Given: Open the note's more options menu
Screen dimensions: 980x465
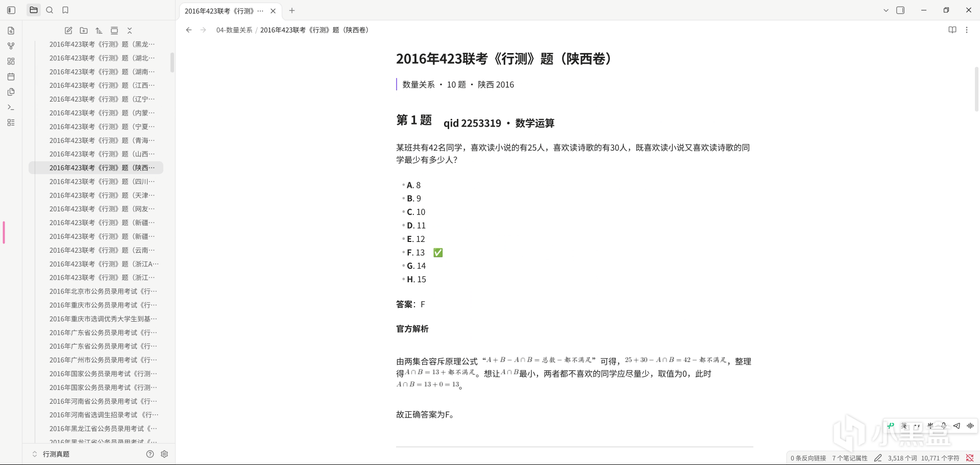Looking at the screenshot, I should pos(967,30).
